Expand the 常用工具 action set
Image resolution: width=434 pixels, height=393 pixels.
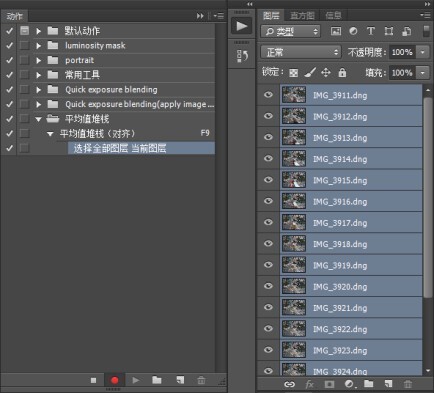[x=39, y=75]
